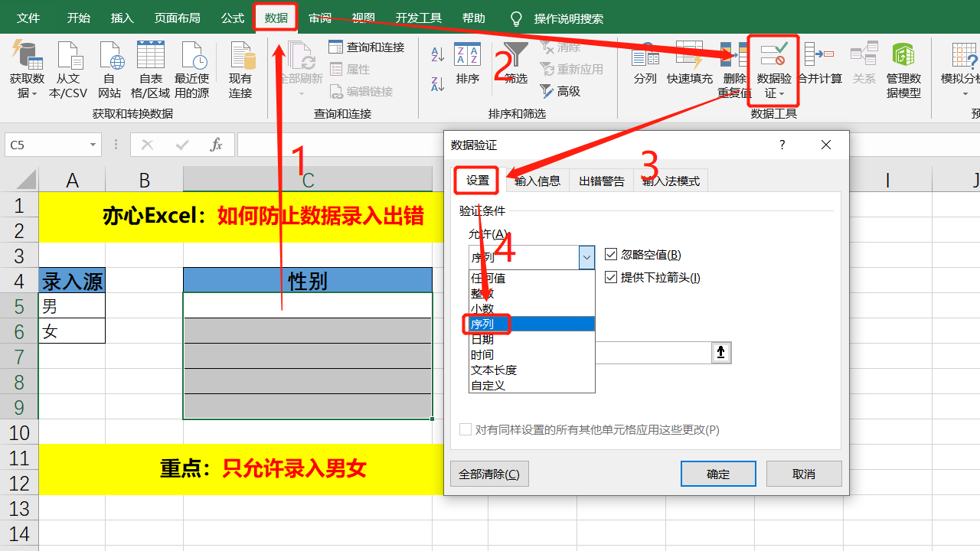Open the 数据验证 ribbon dropdown
The image size is (980, 551).
tap(773, 70)
